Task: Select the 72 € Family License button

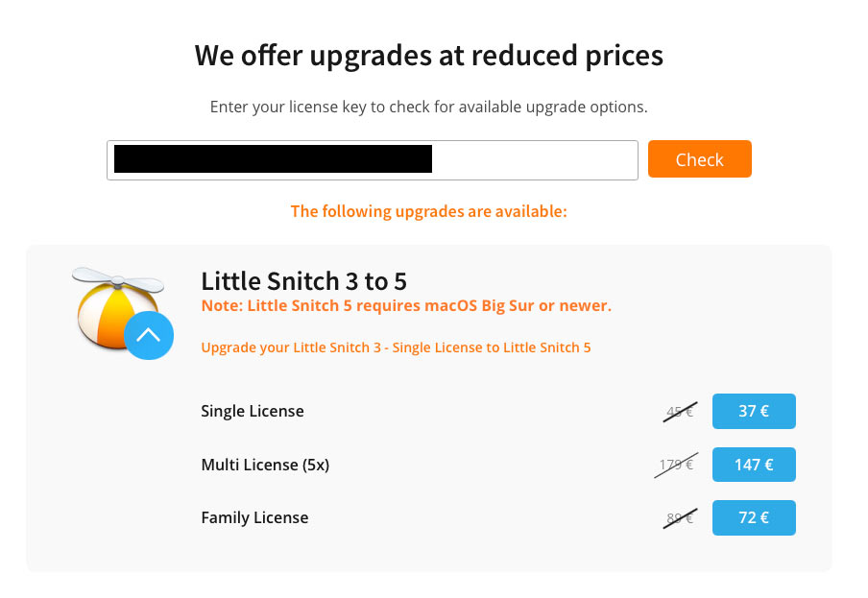Action: pos(754,518)
